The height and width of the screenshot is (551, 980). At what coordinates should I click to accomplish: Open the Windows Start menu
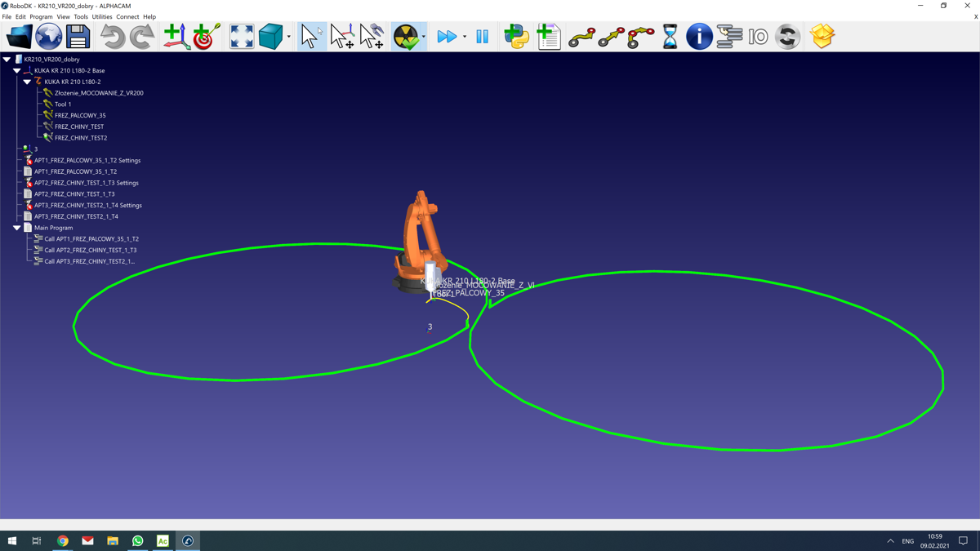coord(11,541)
